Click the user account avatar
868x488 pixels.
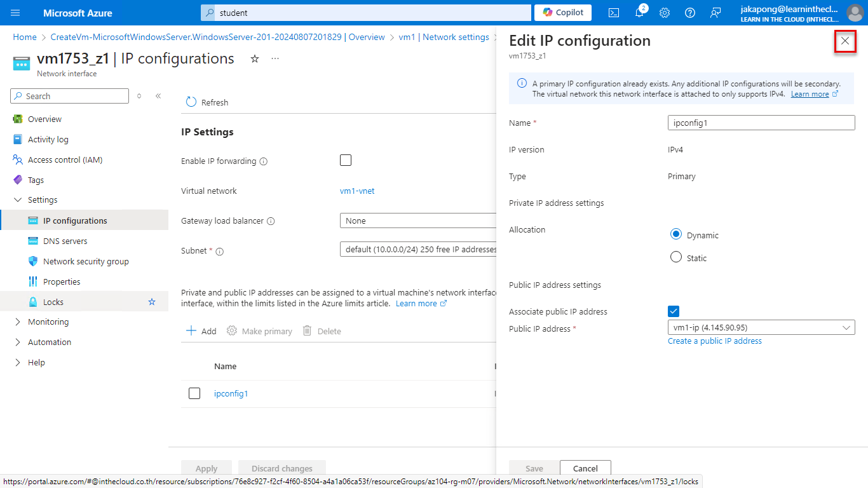point(855,13)
